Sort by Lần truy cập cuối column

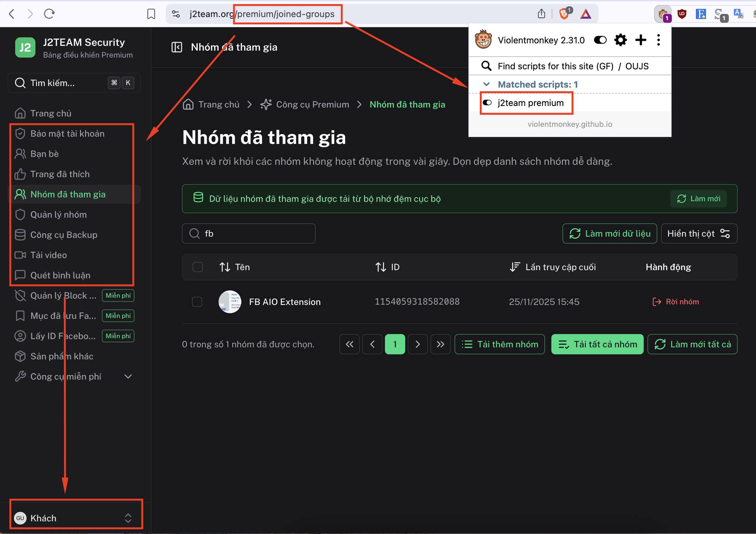(x=553, y=267)
